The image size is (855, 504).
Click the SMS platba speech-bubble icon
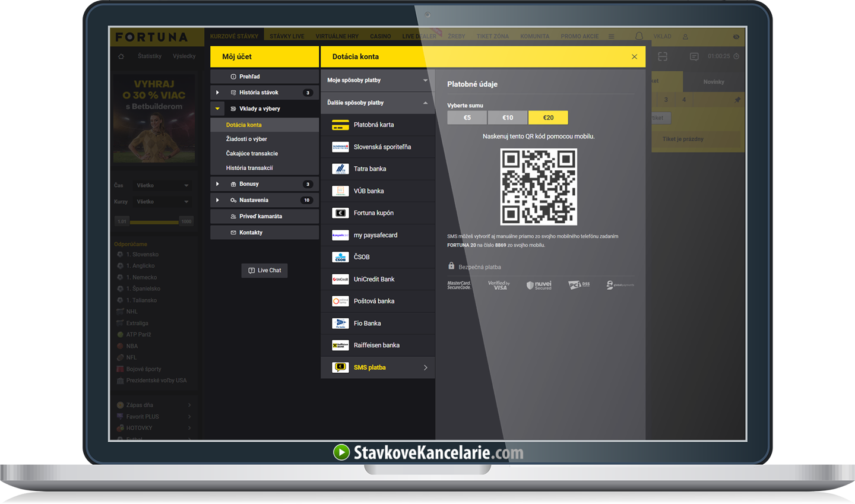(340, 367)
